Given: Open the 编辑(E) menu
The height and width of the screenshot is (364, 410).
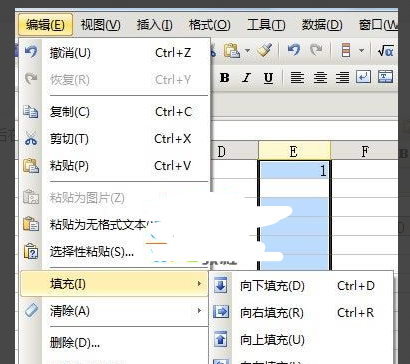Looking at the screenshot, I should (x=45, y=25).
